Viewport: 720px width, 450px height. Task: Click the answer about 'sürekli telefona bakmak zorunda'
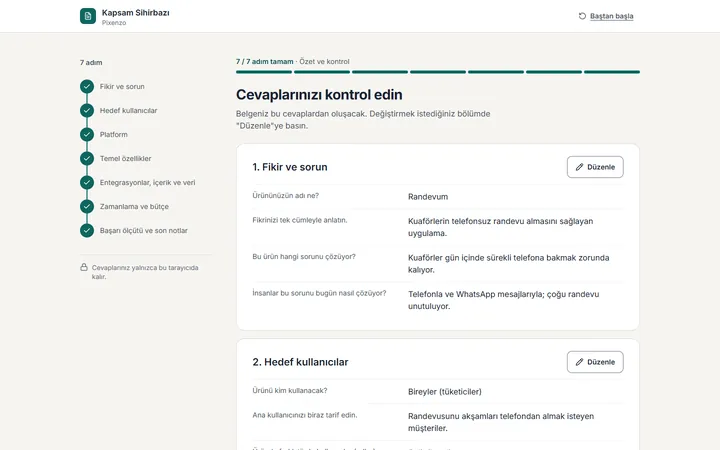(509, 264)
